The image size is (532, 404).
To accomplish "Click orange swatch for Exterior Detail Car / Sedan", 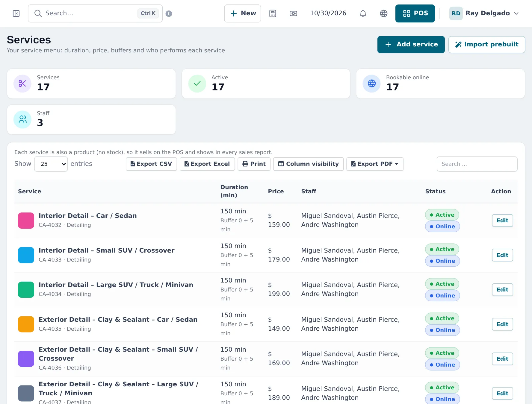I will (26, 324).
